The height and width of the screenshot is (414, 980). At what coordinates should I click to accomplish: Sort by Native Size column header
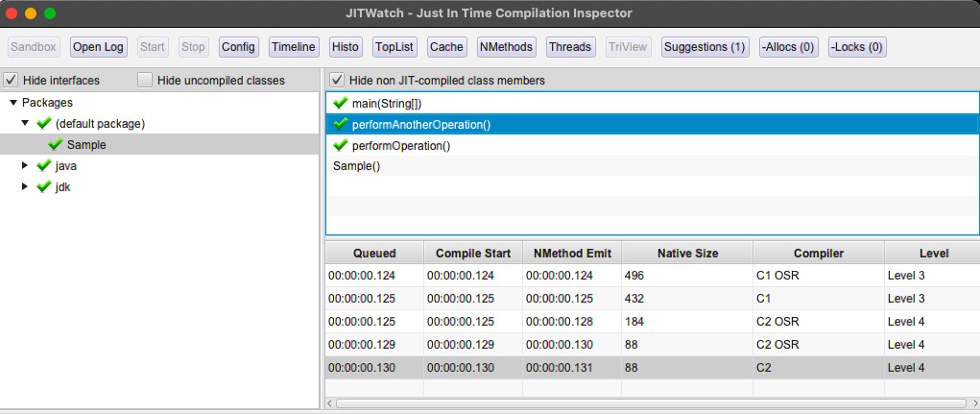click(687, 254)
